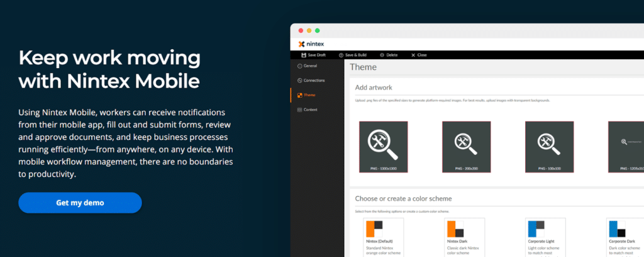
Task: Select the PNG 1300x1300 artwork thumbnail
Action: point(383,147)
